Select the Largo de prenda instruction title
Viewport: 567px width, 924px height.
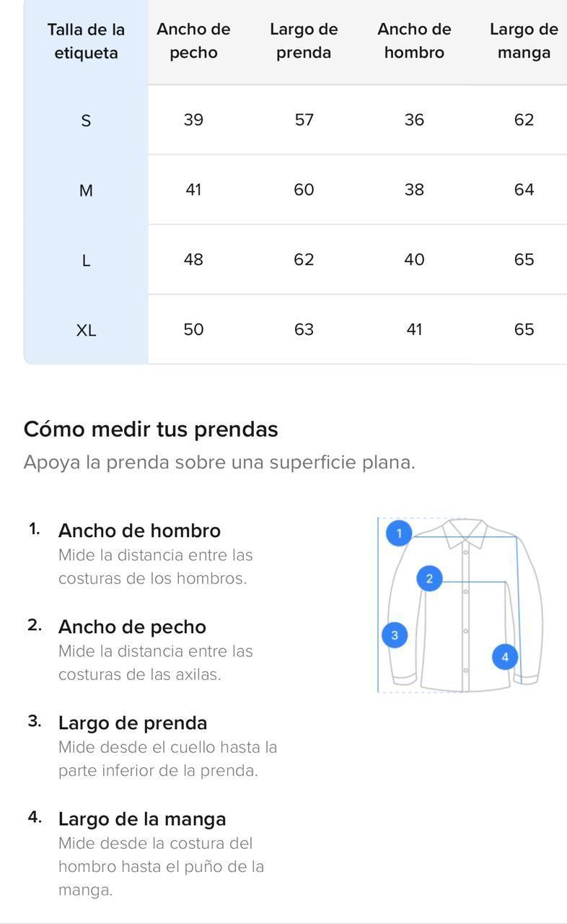click(133, 723)
